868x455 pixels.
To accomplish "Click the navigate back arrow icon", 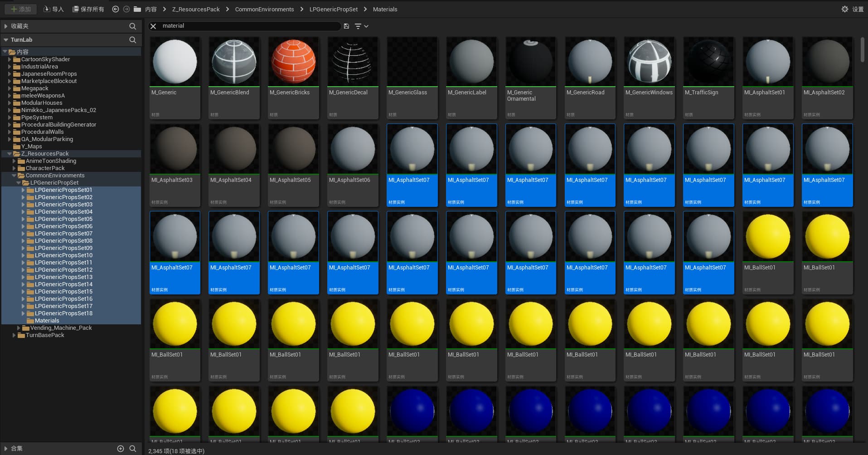I will click(116, 9).
